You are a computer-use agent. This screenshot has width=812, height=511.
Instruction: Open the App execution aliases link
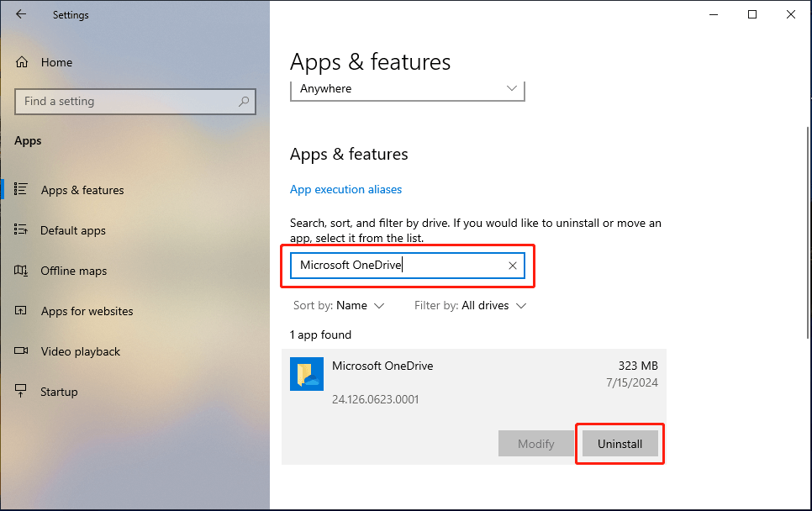[x=345, y=189]
